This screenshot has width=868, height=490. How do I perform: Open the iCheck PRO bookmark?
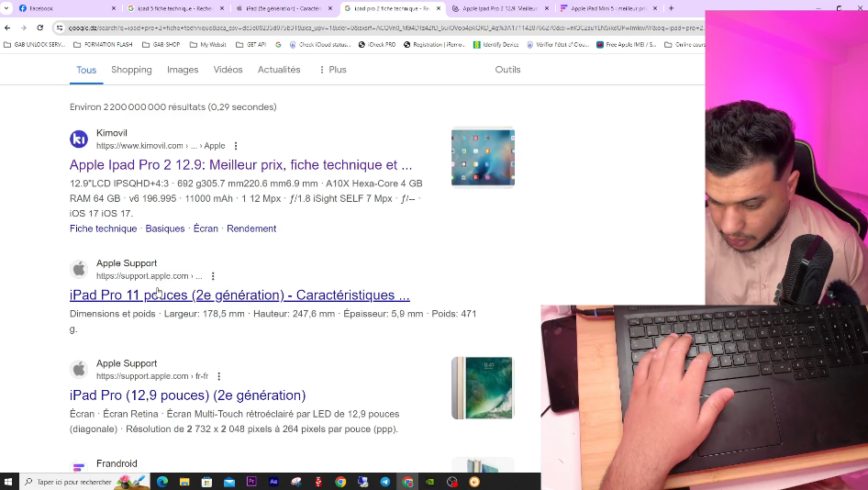tap(377, 44)
